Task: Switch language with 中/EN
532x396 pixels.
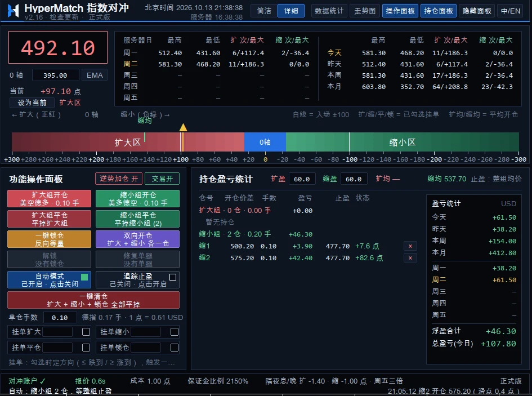Action: coord(511,11)
